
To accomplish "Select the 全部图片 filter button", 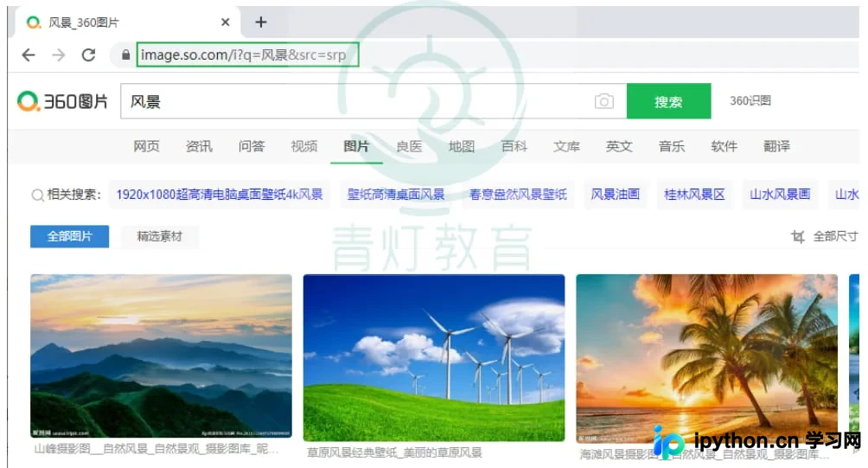I will (69, 236).
